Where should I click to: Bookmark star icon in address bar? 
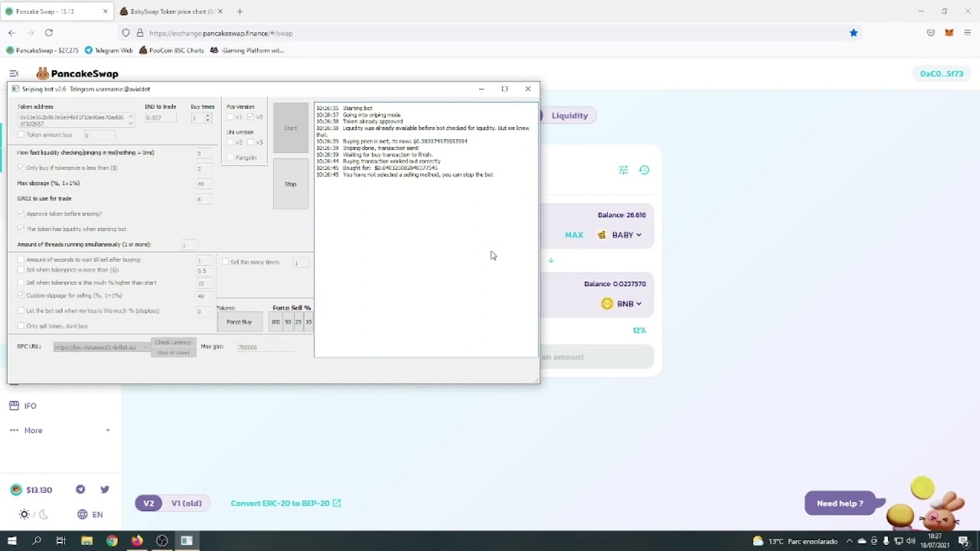pos(854,33)
